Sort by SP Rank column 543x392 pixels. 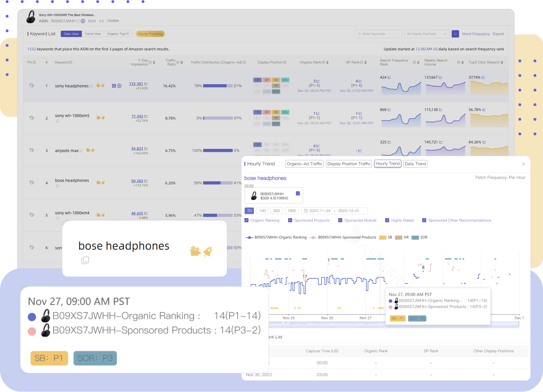tap(365, 62)
